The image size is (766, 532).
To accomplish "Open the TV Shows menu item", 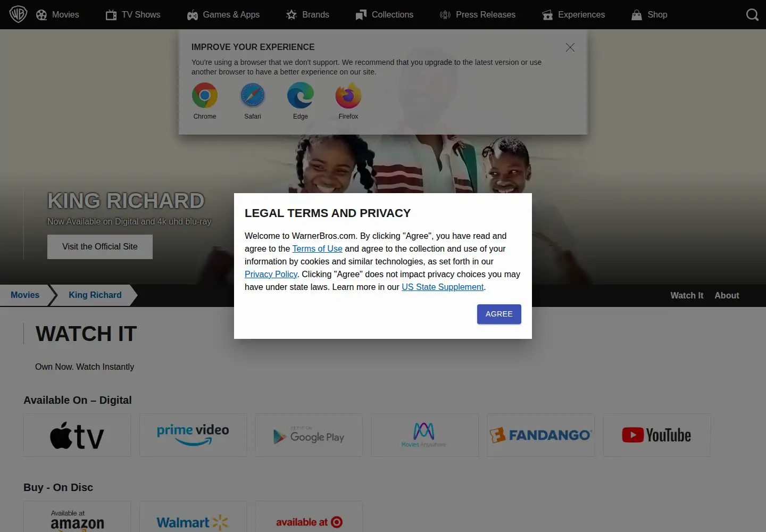I will [133, 15].
